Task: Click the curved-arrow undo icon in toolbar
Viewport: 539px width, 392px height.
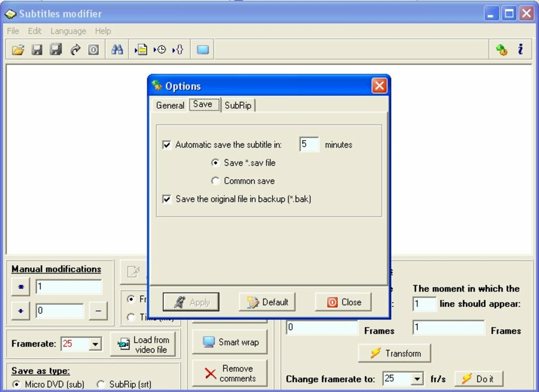Action: 75,50
